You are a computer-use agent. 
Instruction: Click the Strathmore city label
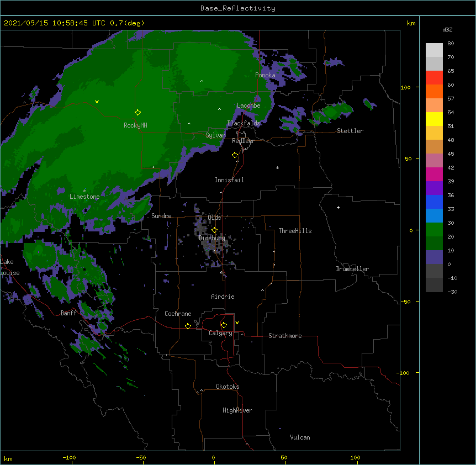285,336
